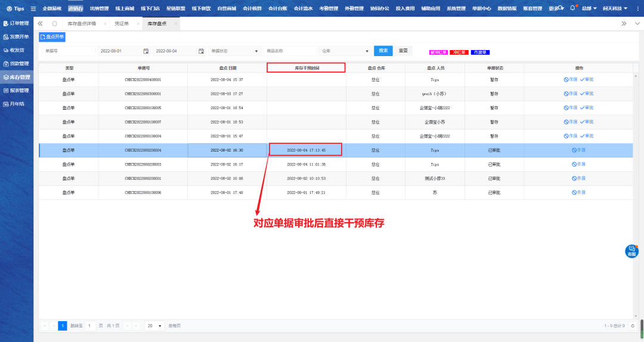Image resolution: width=644 pixels, height=342 pixels.
Task: Open 报表管理 in the left sidebar
Action: pyautogui.click(x=19, y=91)
